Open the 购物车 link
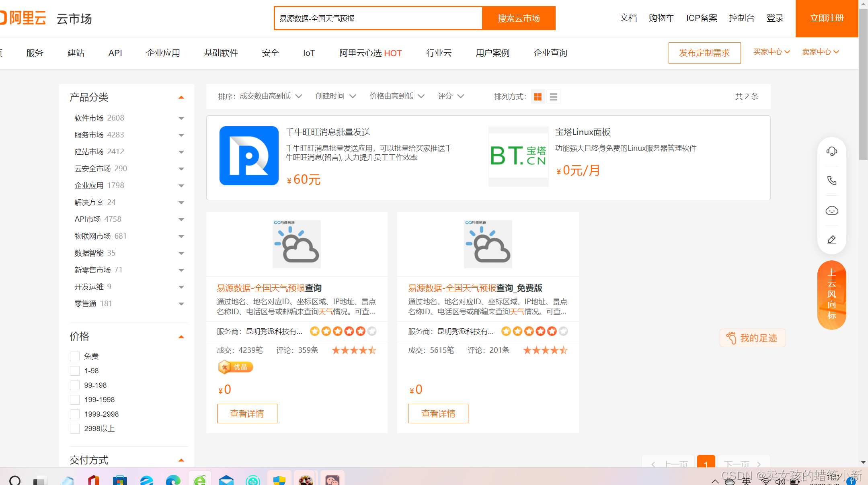The width and height of the screenshot is (868, 485). [x=661, y=18]
